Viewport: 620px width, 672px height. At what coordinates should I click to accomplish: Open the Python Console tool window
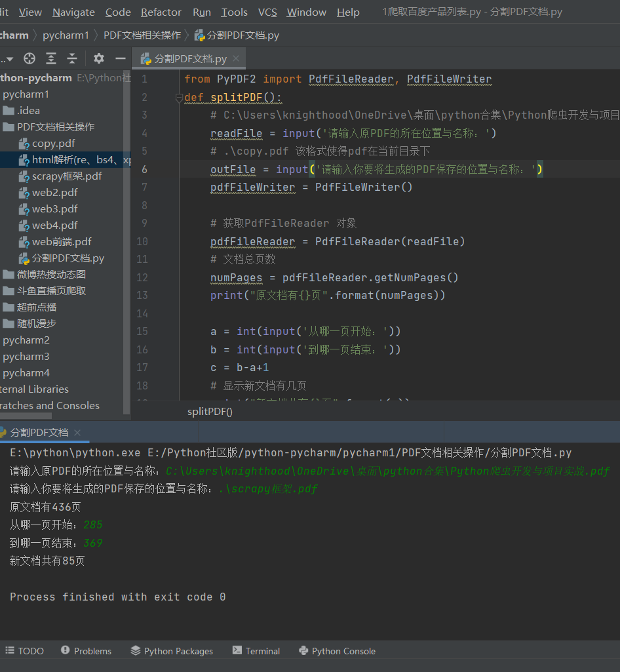337,650
